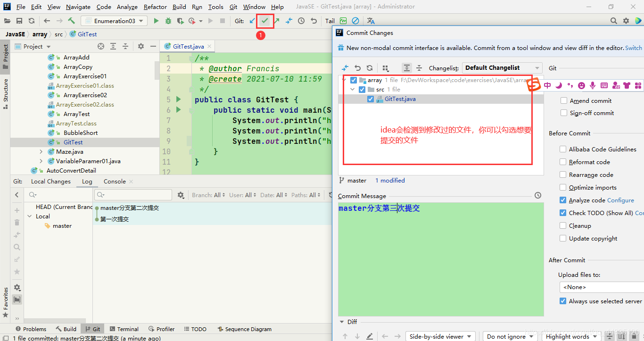The image size is (644, 341).
Task: Open the Default Changelist dropdown
Action: [x=502, y=68]
